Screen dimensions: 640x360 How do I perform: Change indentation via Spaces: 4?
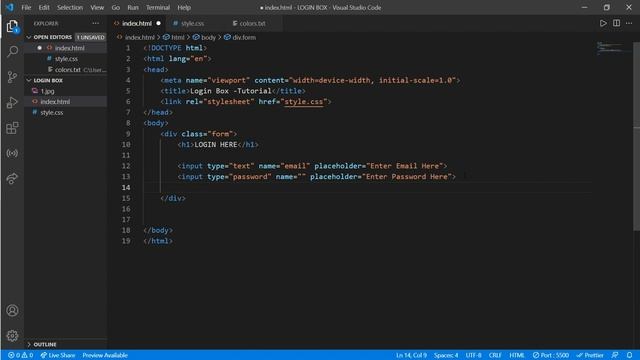point(446,355)
